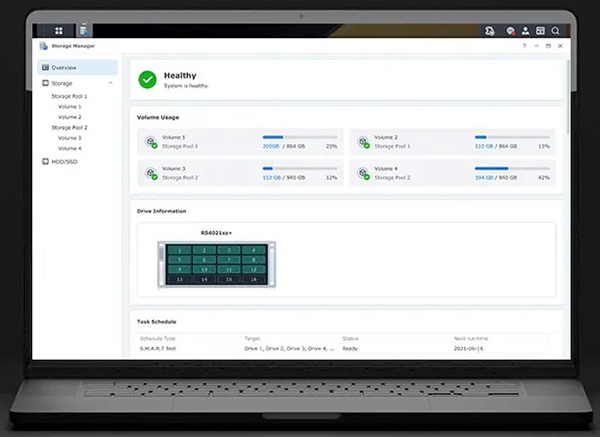Click the Volume 3 status icon

tap(151, 173)
